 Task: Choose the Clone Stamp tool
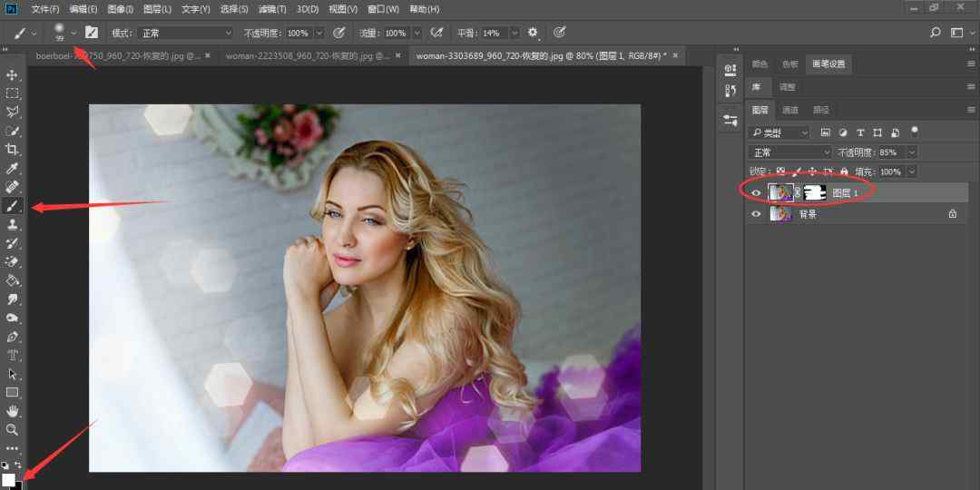pyautogui.click(x=13, y=224)
